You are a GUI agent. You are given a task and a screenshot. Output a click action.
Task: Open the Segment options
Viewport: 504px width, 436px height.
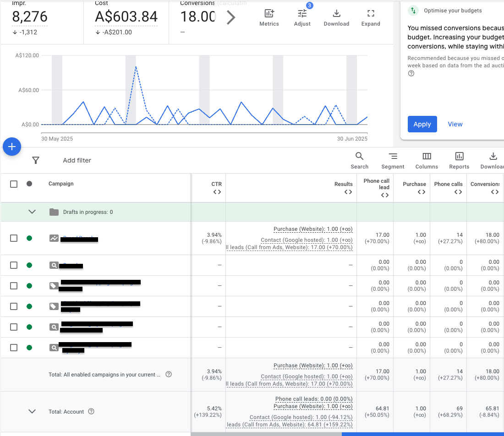click(x=393, y=160)
